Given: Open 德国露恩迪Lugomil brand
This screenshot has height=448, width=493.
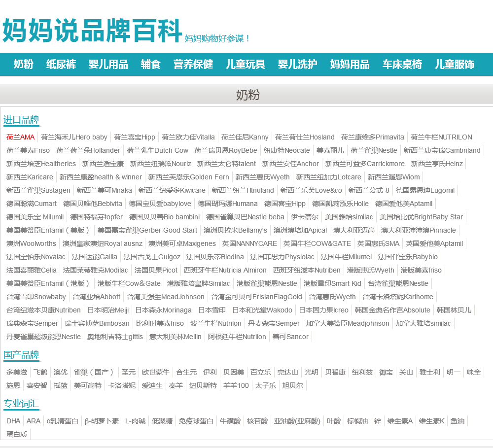Looking at the screenshot, I should click(425, 190).
